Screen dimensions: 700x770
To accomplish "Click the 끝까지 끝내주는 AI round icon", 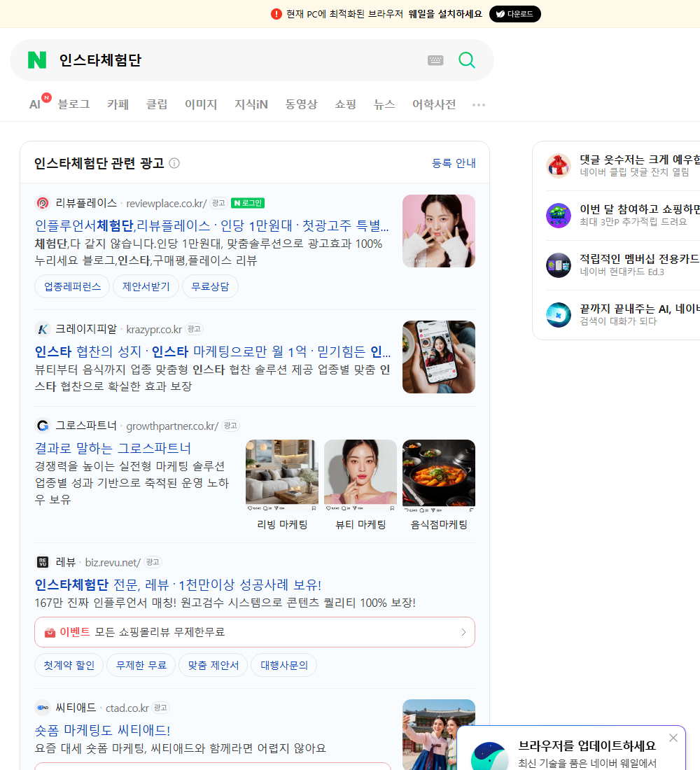I will (559, 315).
